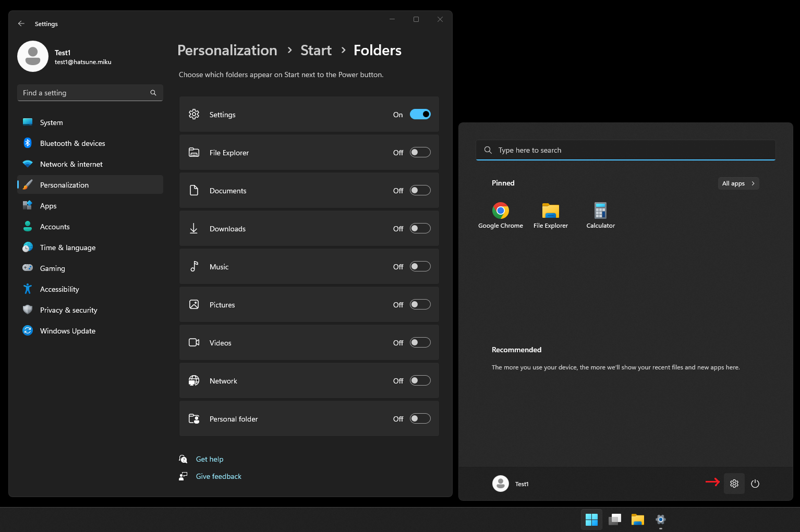Click the Test1 profile avatar in Settings

(x=33, y=56)
